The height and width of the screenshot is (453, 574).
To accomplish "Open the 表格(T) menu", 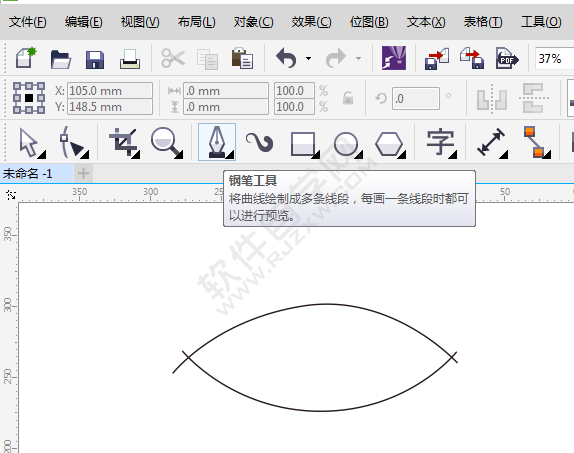I will (x=483, y=22).
